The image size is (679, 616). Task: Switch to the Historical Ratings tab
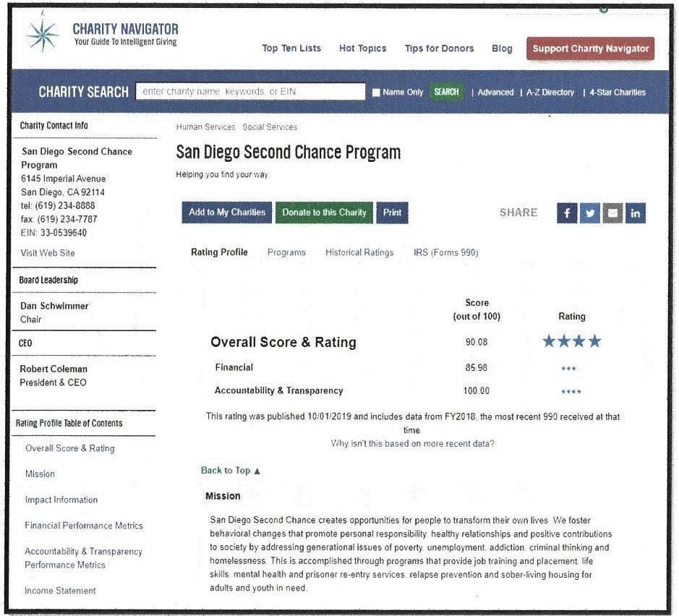[359, 252]
